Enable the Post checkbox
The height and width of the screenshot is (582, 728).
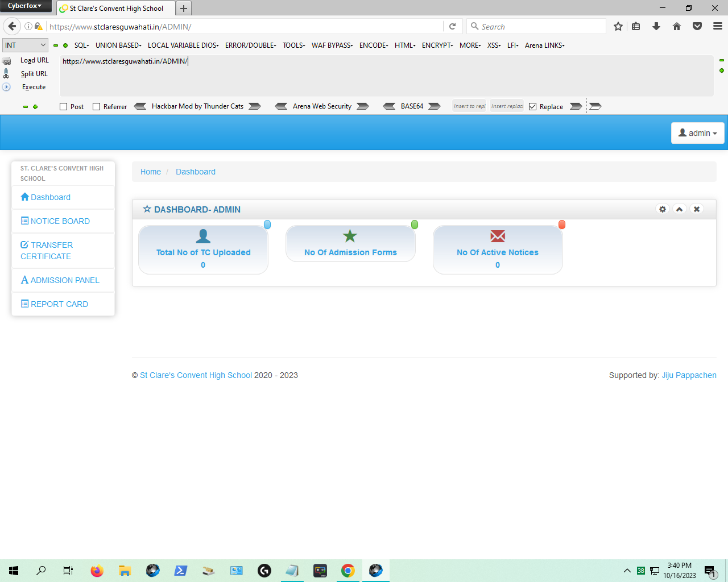[64, 107]
